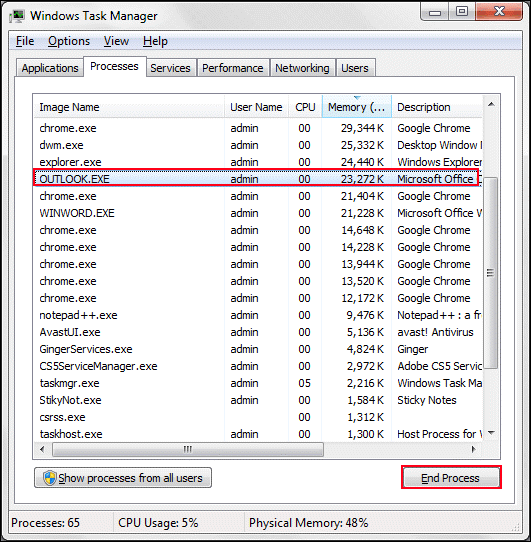The height and width of the screenshot is (542, 531).
Task: Sort by the User Name column header
Action: coord(257,107)
